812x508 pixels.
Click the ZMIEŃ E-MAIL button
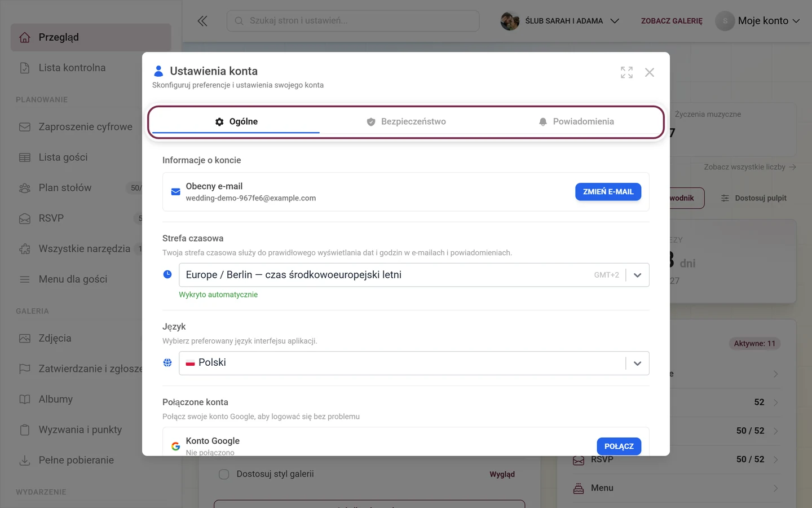point(608,192)
